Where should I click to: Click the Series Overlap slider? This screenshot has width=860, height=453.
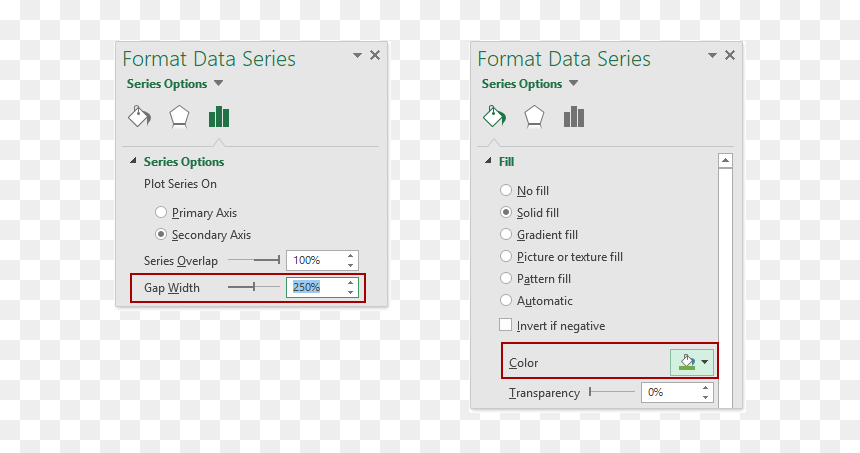[x=254, y=259]
